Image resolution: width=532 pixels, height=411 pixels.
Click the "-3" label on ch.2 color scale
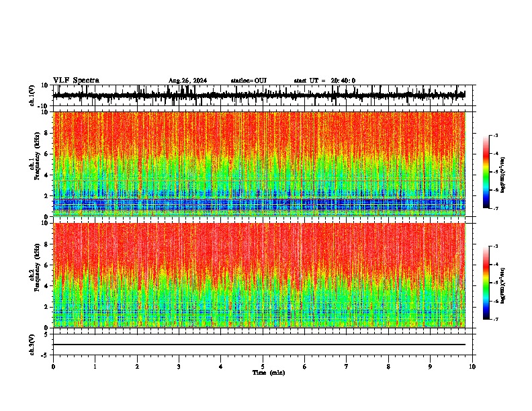coord(496,246)
